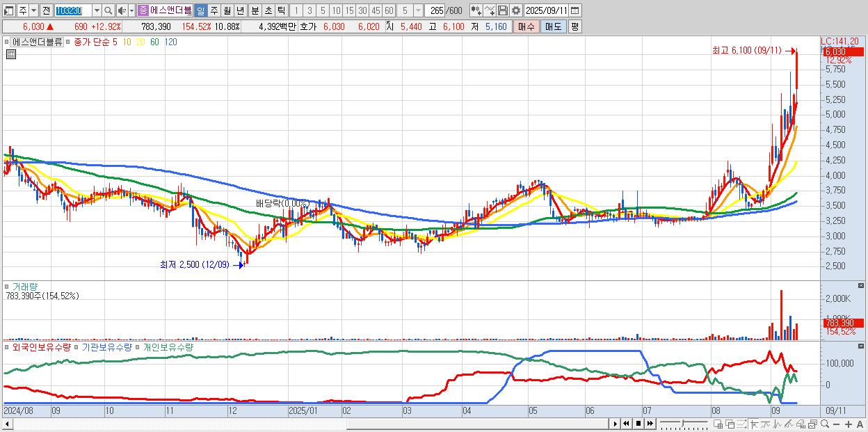
Task: Click the add candle indicator icon
Action: (x=476, y=10)
